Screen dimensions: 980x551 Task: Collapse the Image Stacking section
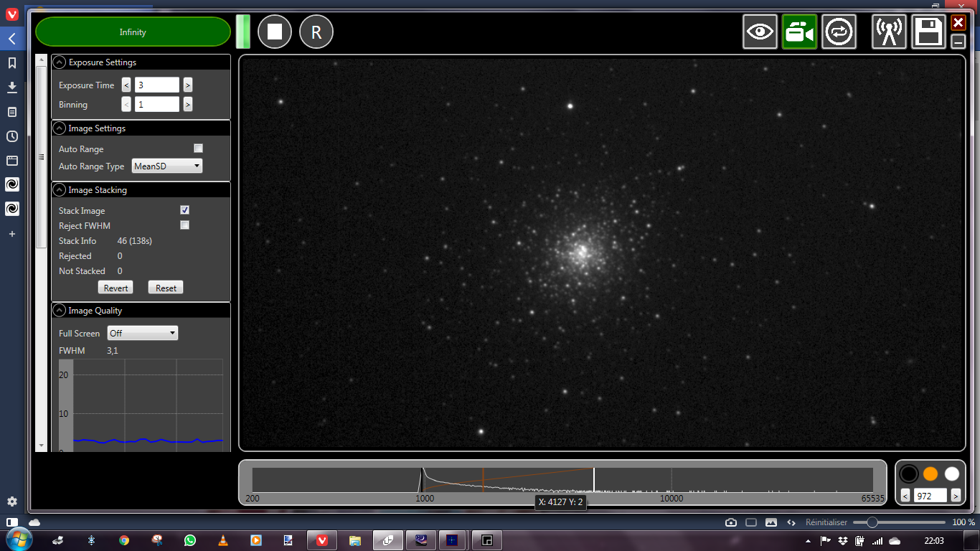pyautogui.click(x=60, y=190)
